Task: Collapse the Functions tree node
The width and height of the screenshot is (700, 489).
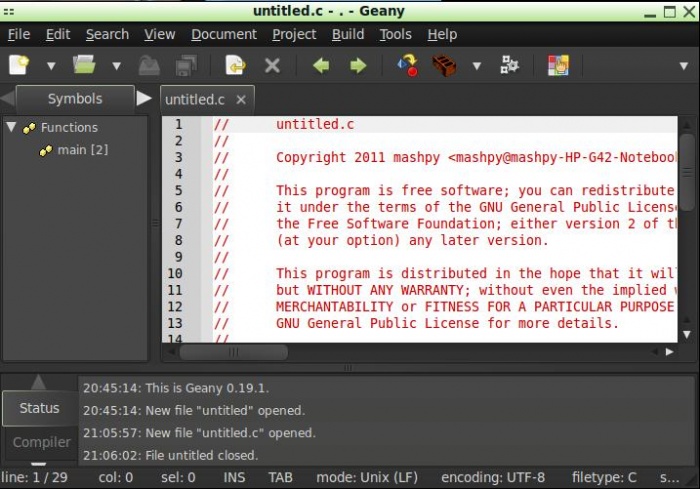Action: coord(11,127)
